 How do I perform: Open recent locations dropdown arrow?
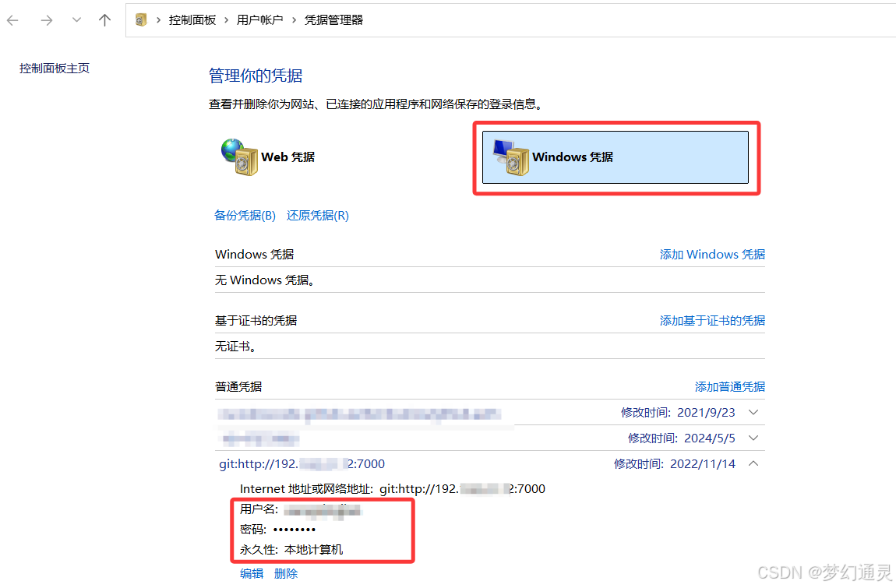coord(76,20)
